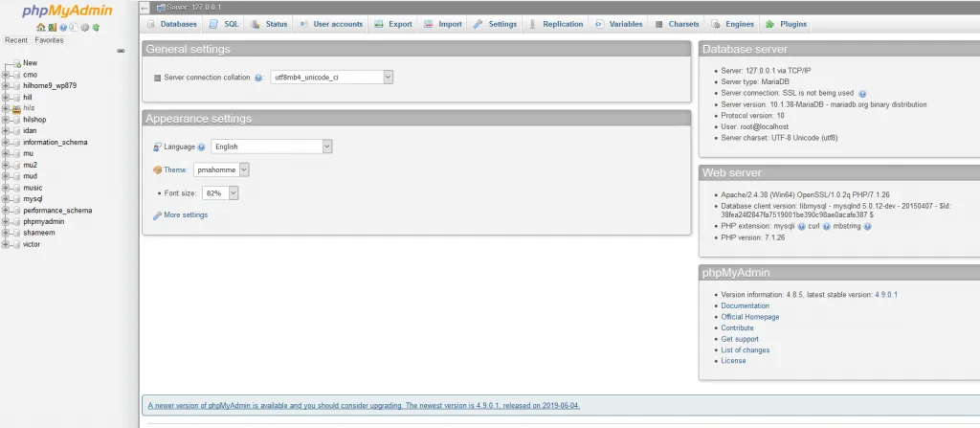
Task: Open the Import tab
Action: pos(443,24)
